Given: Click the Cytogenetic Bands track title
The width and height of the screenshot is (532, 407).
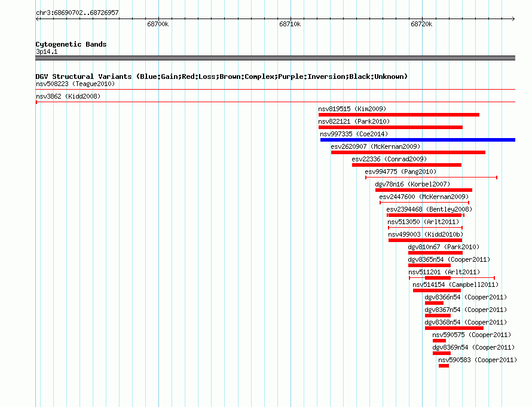Looking at the screenshot, I should point(71,44).
